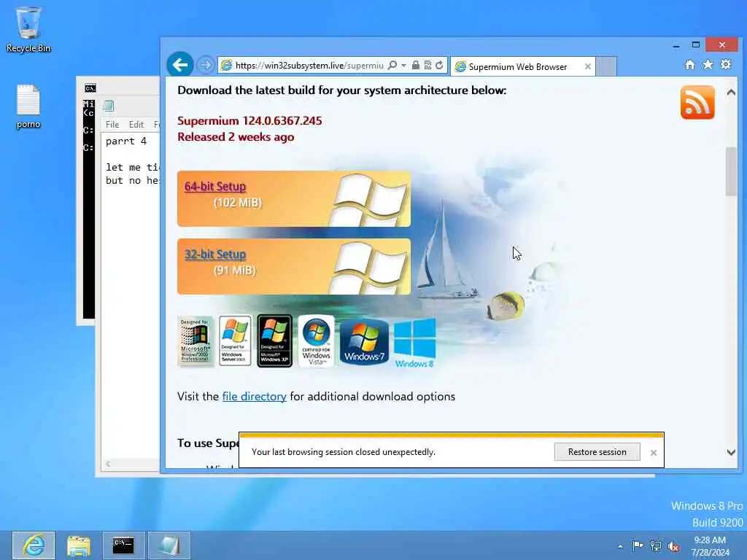
Task: Download the 64-bit Setup link
Action: pos(215,186)
